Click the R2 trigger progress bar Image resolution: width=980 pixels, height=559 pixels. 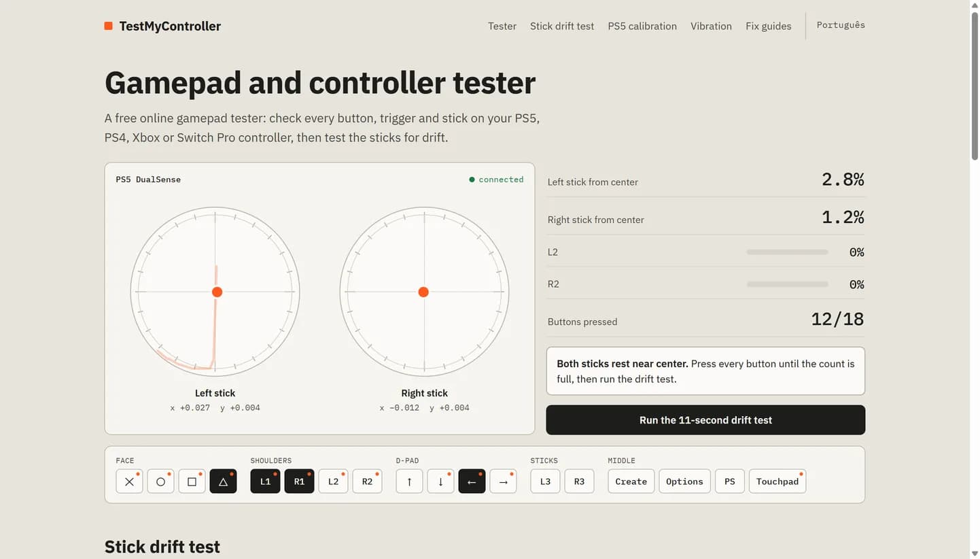pyautogui.click(x=787, y=284)
